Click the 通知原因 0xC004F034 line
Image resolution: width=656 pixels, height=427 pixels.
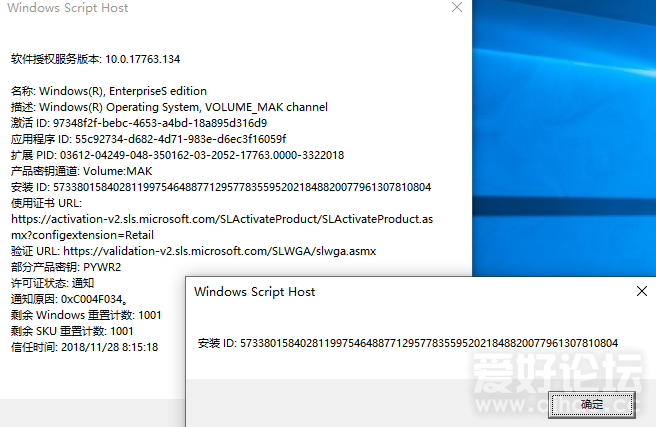pyautogui.click(x=67, y=299)
